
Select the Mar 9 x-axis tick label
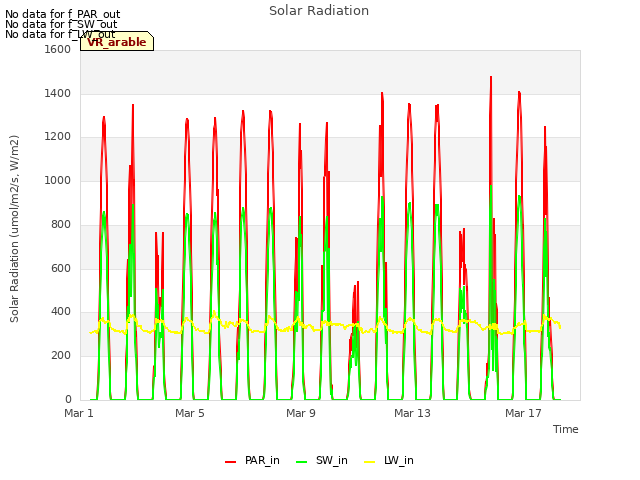[301, 413]
